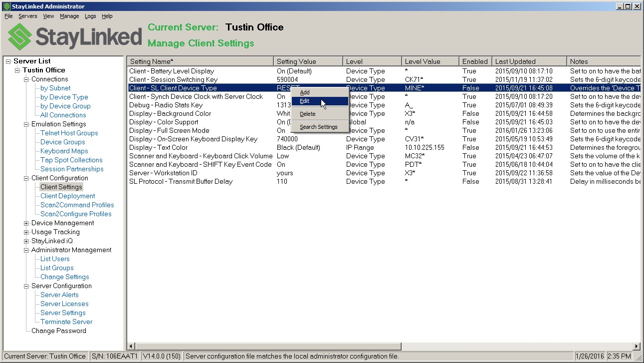Expand the StayLinked iQ branch
The height and width of the screenshot is (363, 644).
(x=26, y=241)
